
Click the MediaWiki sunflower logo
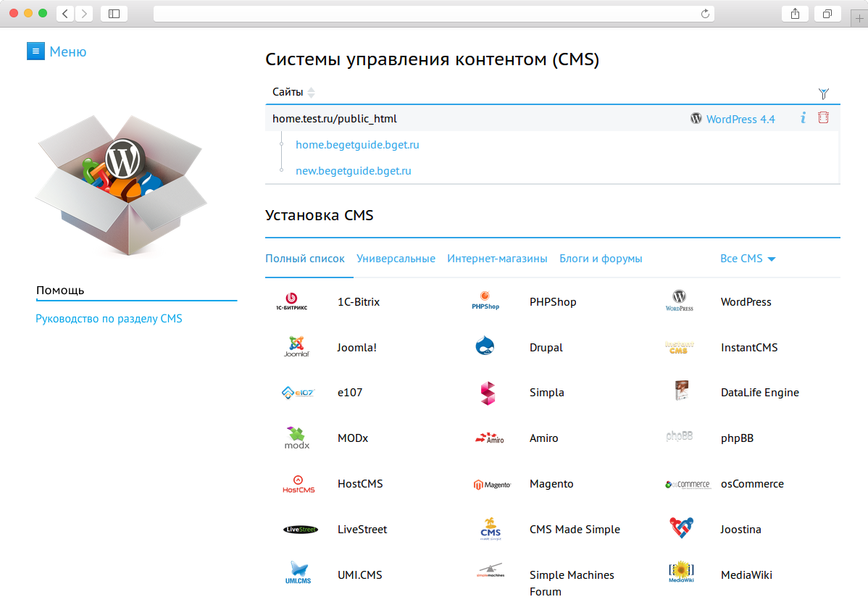click(681, 572)
